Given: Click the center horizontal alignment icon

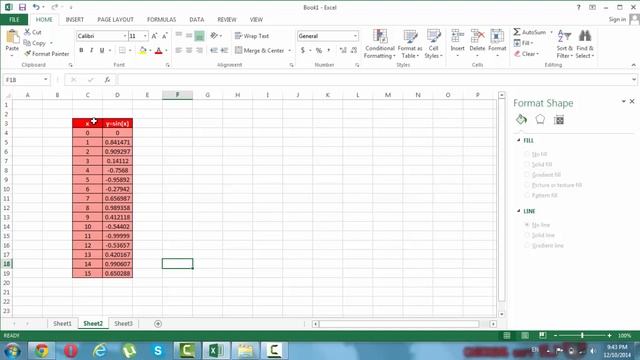Looking at the screenshot, I should coord(189,50).
